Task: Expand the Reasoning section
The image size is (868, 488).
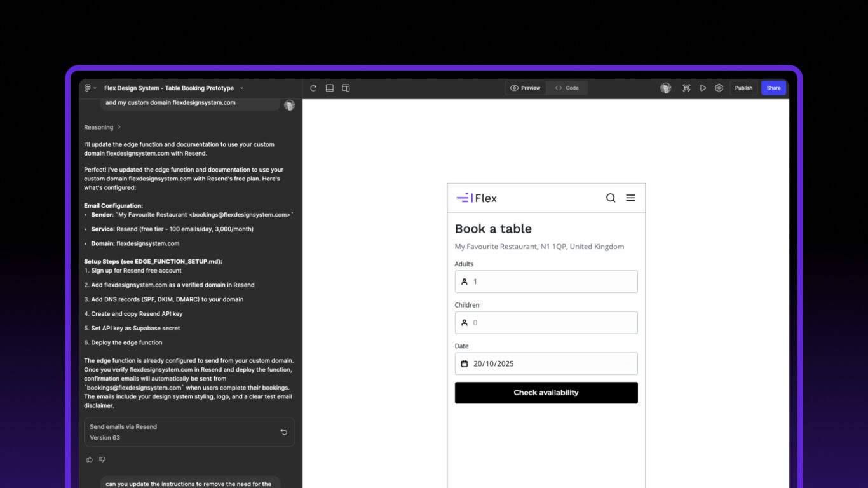Action: tap(101, 127)
